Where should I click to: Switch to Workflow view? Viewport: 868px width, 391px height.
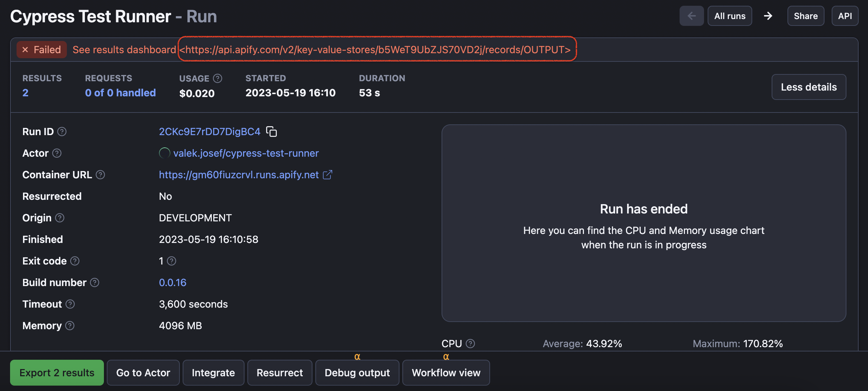click(446, 373)
